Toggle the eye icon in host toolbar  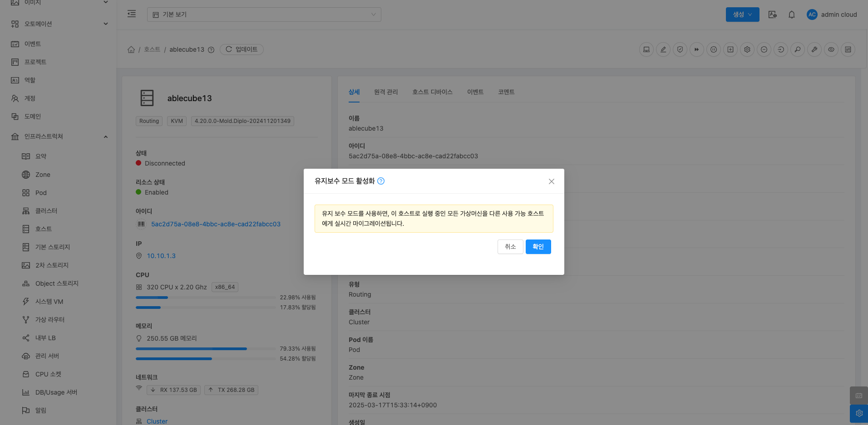[831, 49]
